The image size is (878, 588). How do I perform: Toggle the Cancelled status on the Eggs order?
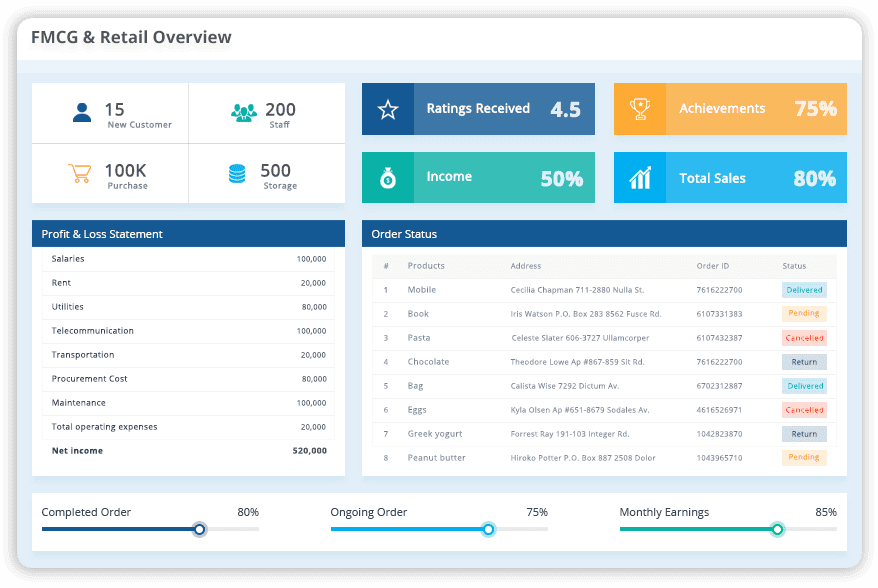pyautogui.click(x=804, y=409)
